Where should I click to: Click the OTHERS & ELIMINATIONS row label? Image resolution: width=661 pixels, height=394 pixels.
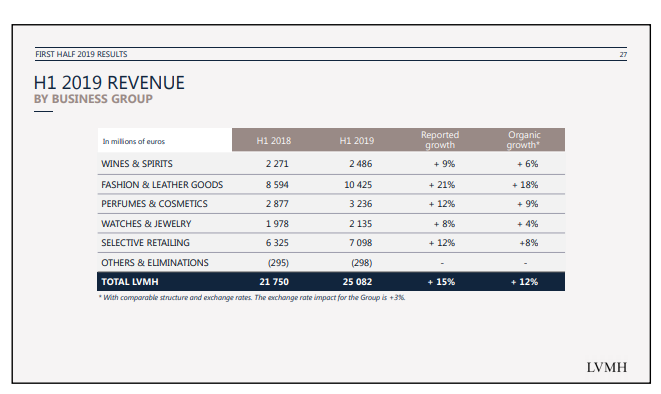(155, 263)
